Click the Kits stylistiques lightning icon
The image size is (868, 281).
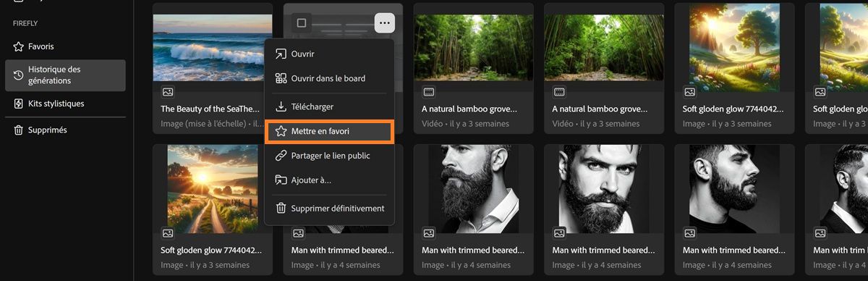19,104
